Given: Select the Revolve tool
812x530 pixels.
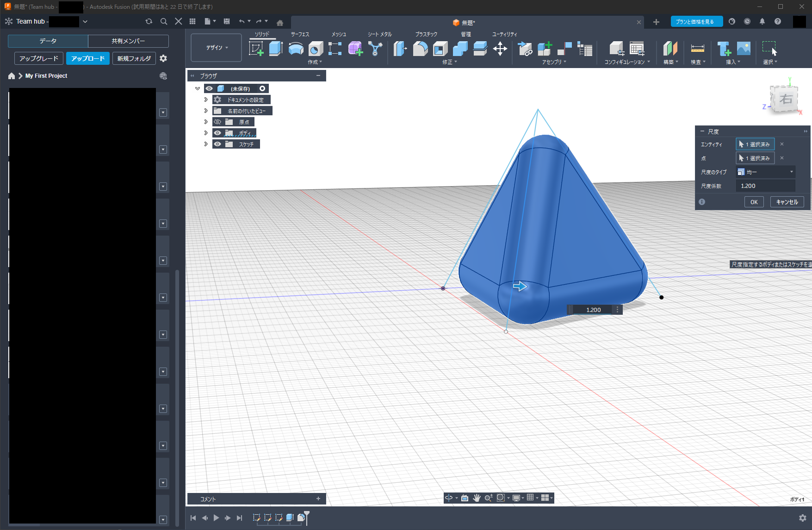Looking at the screenshot, I should 296,49.
